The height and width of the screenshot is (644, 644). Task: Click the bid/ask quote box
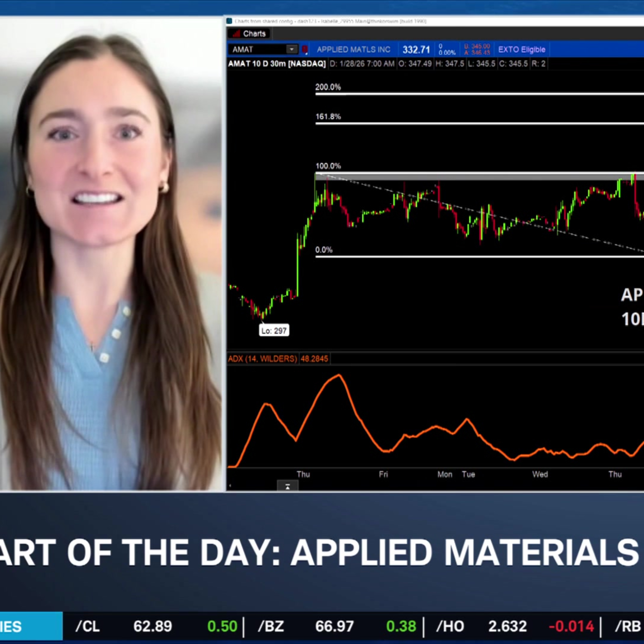(x=477, y=49)
